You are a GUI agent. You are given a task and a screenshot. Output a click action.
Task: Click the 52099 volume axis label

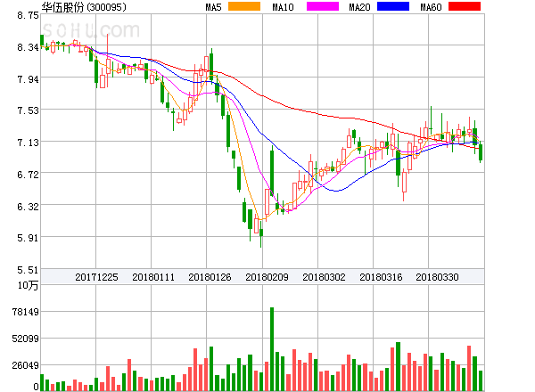click(26, 339)
